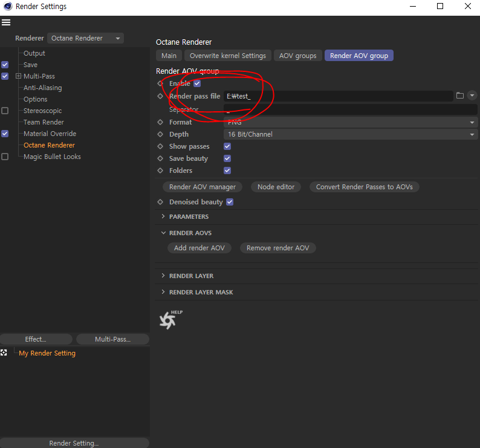Click the keyframe diamond beside Show passes
480x448 pixels.
(160, 146)
